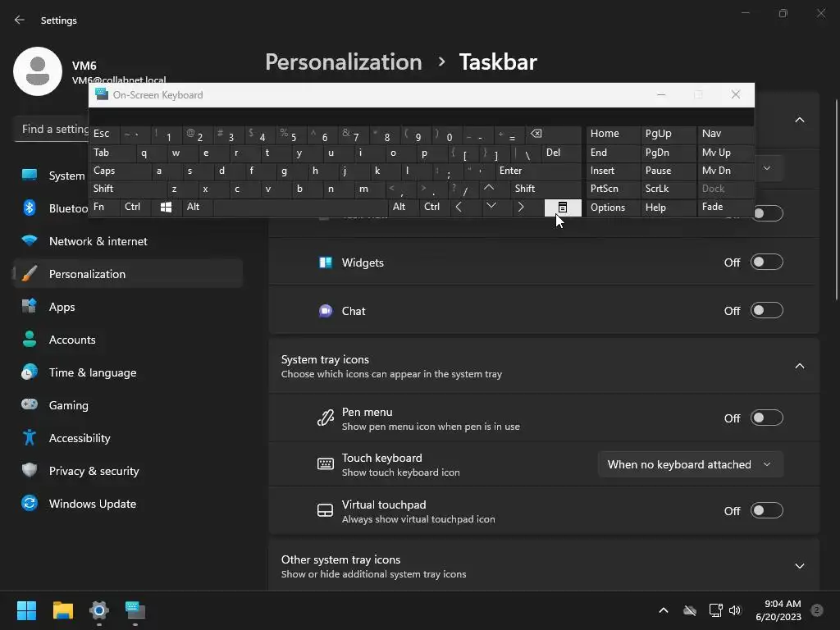The height and width of the screenshot is (630, 840).
Task: Open Privacy & security settings
Action: (x=128, y=471)
